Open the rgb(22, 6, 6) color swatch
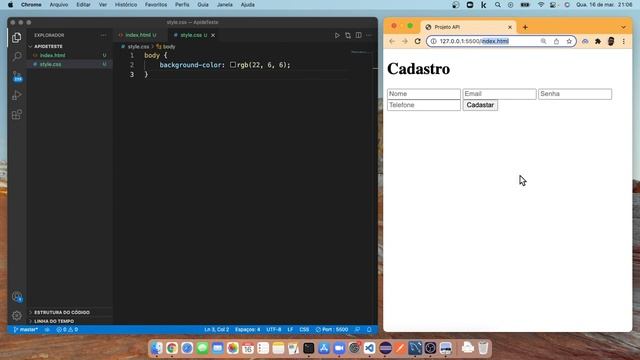The height and width of the screenshot is (360, 640). (x=233, y=65)
